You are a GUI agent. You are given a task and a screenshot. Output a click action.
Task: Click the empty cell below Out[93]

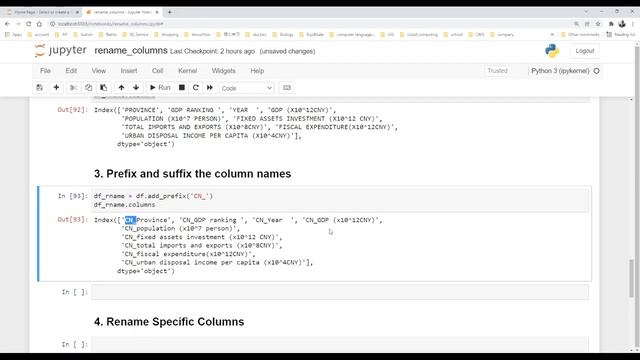[340, 292]
